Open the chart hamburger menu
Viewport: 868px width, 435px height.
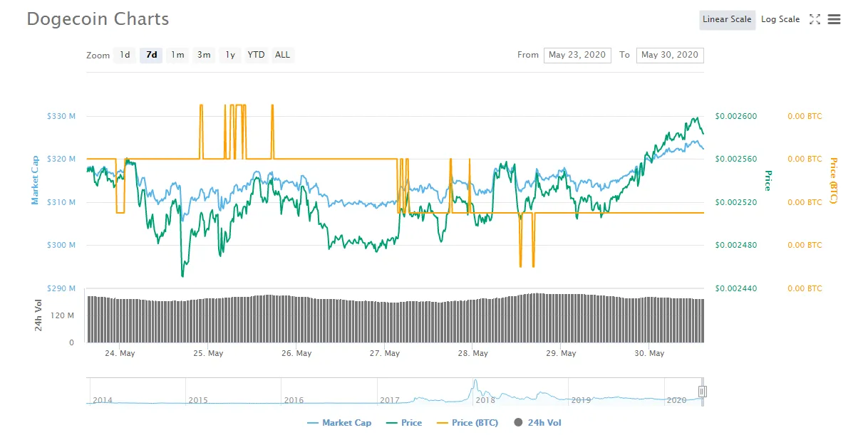point(834,19)
